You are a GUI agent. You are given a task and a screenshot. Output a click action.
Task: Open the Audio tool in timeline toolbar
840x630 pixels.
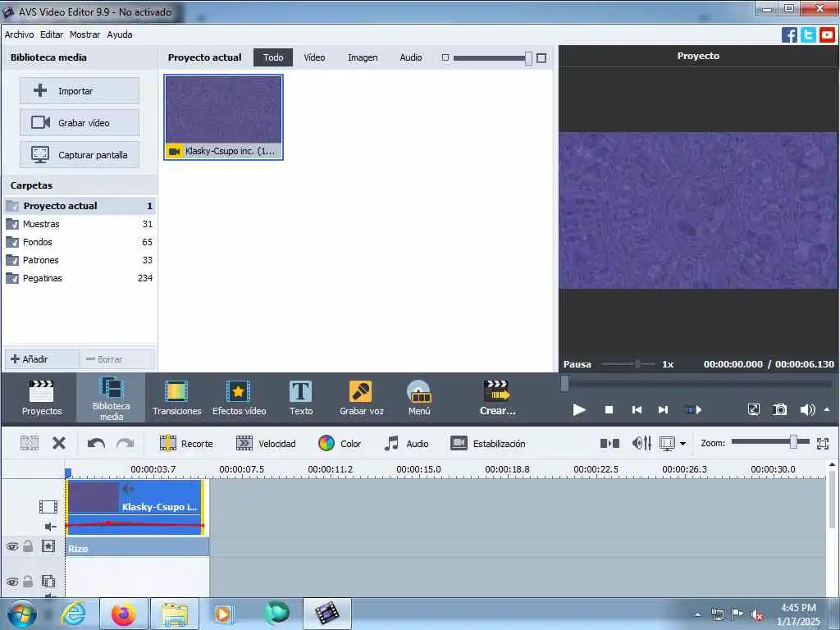(x=407, y=444)
